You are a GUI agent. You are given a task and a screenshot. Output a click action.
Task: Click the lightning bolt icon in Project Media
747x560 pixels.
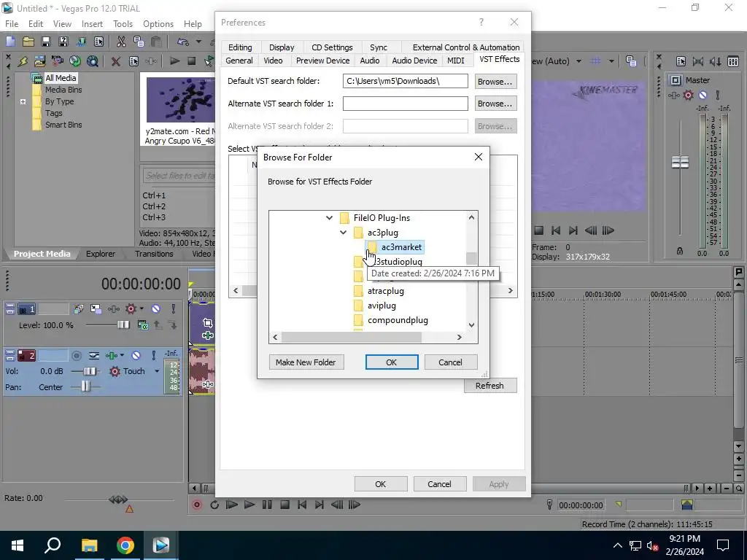click(23, 61)
